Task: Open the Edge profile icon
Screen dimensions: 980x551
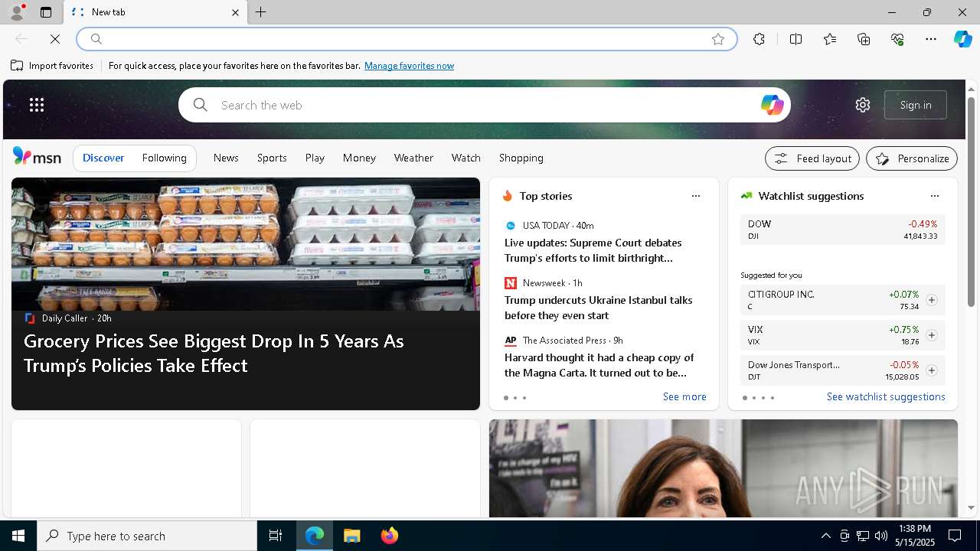Action: (17, 12)
